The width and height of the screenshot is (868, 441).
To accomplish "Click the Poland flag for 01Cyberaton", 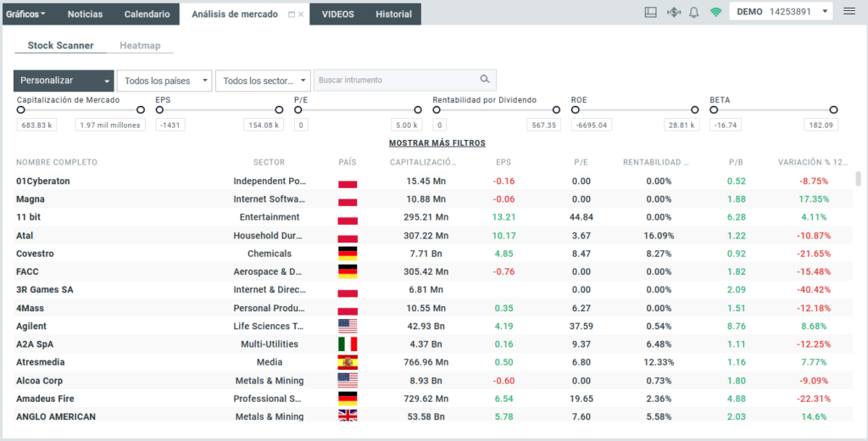I will [348, 182].
